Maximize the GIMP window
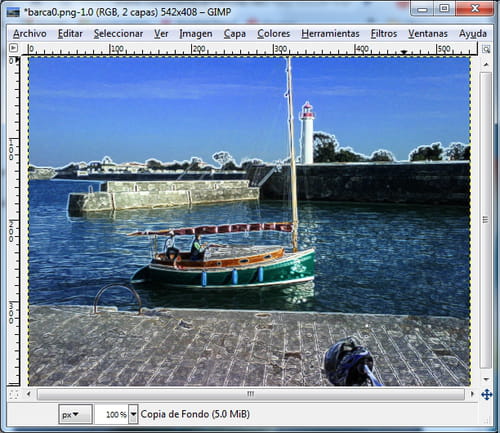500x433 pixels. (444, 8)
